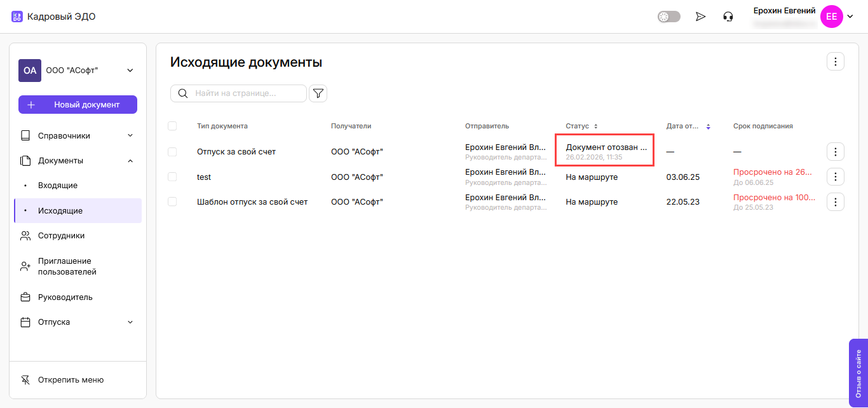The width and height of the screenshot is (868, 408).
Task: Open three-dot menu for test document row
Action: click(x=835, y=177)
